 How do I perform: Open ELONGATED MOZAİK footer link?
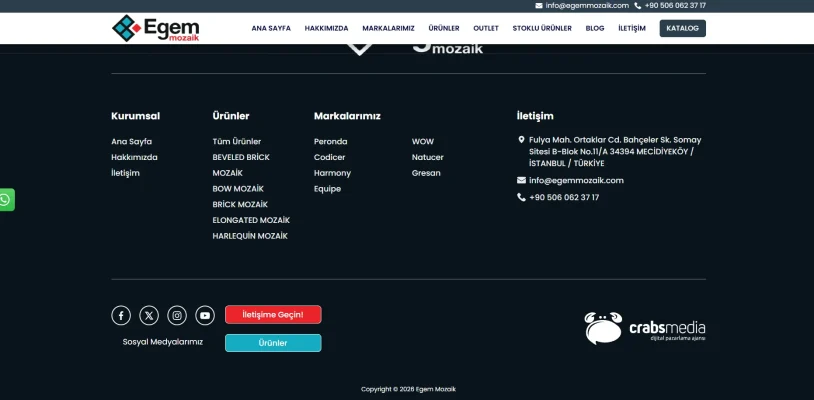point(251,220)
